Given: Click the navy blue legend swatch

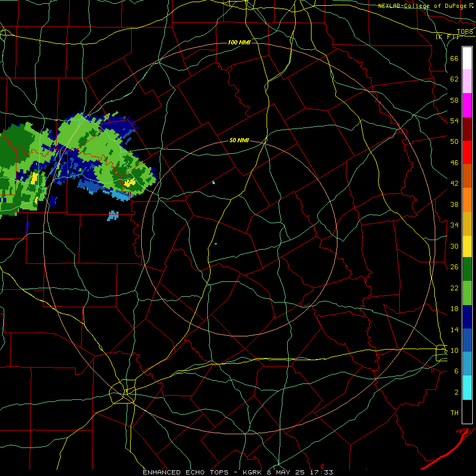Looking at the screenshot, I should [467, 317].
